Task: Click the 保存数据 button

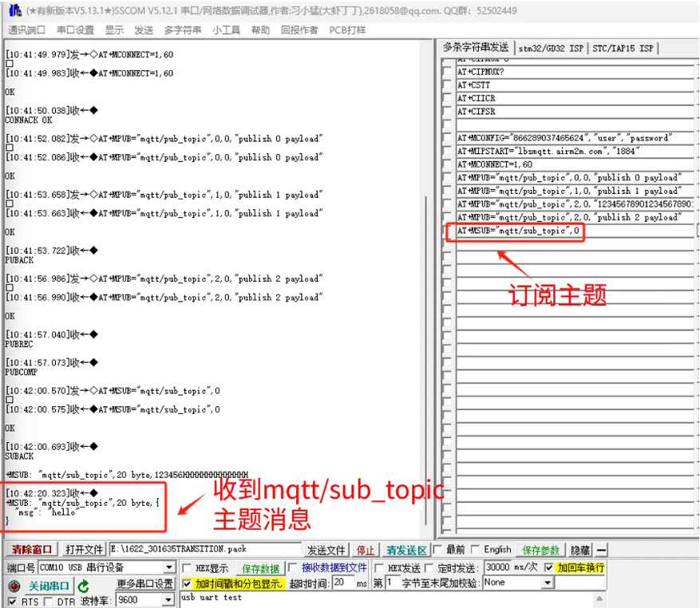Action: point(260,568)
